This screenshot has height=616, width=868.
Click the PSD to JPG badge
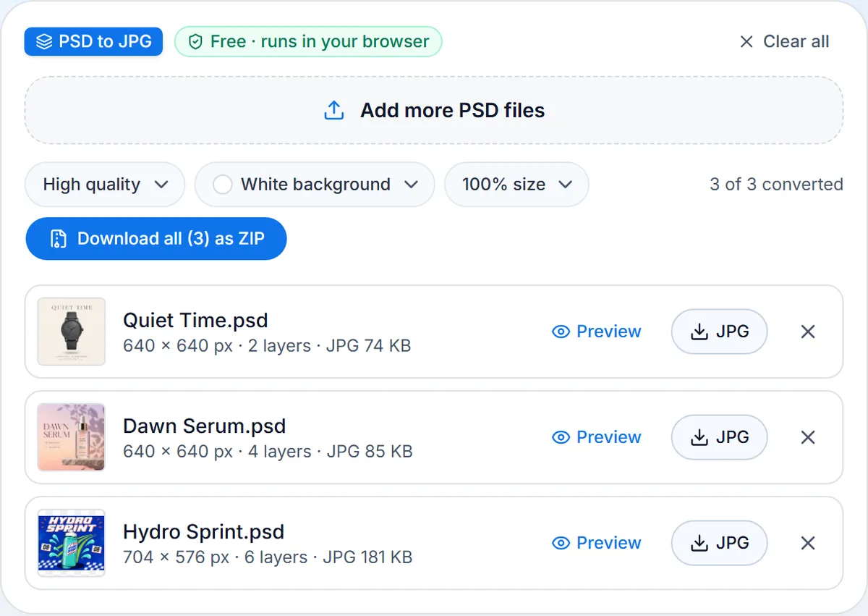point(93,42)
